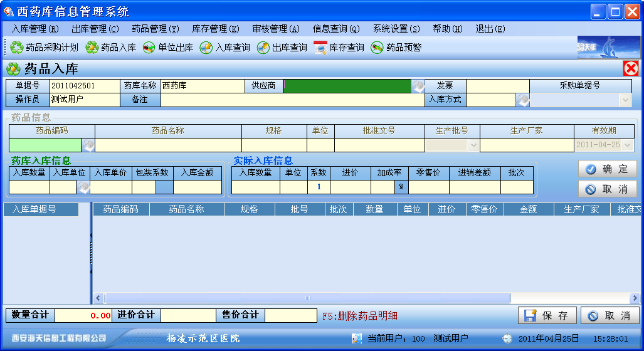The image size is (644, 351).
Task: Click the 单据号 field 2011042501
Action: [x=85, y=86]
